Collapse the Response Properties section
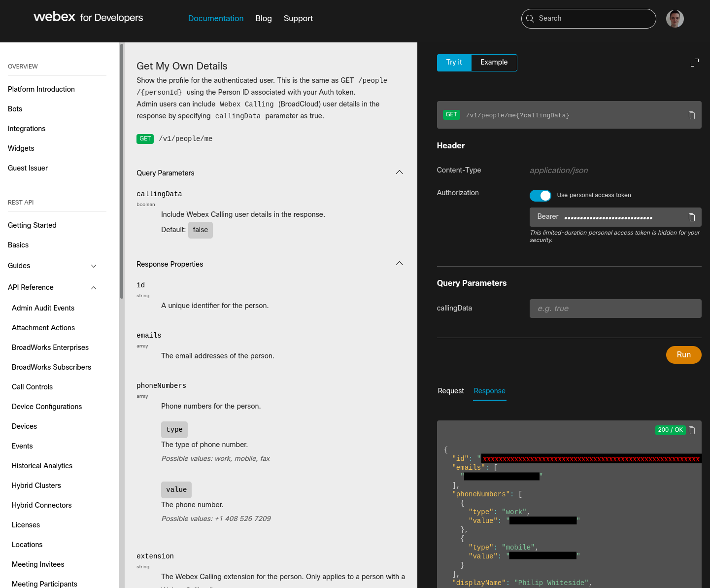 pos(400,264)
